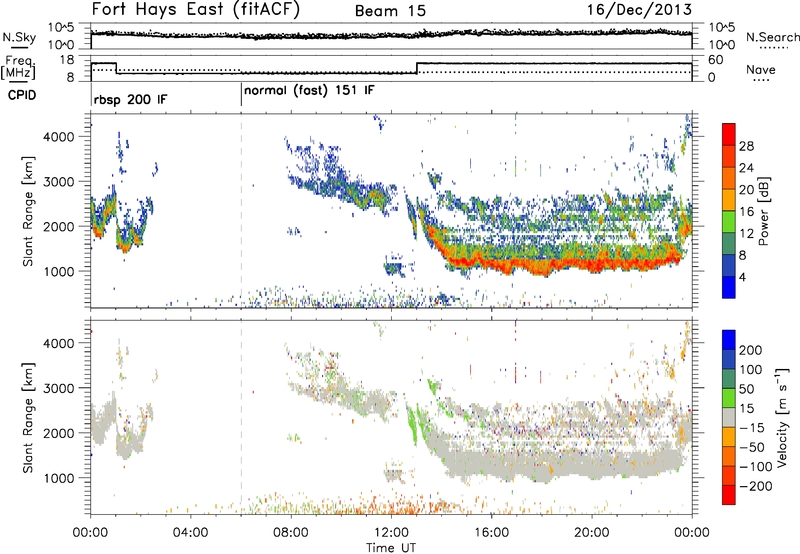Click the '60' tick on the Nave axis
The image size is (800, 554).
716,60
